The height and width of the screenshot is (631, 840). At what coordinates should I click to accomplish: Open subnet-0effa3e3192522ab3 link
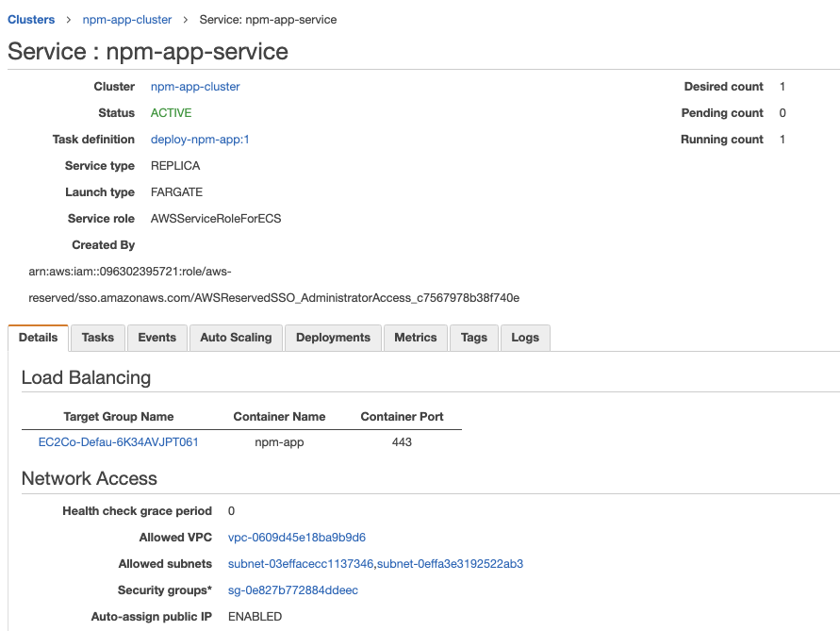(451, 564)
